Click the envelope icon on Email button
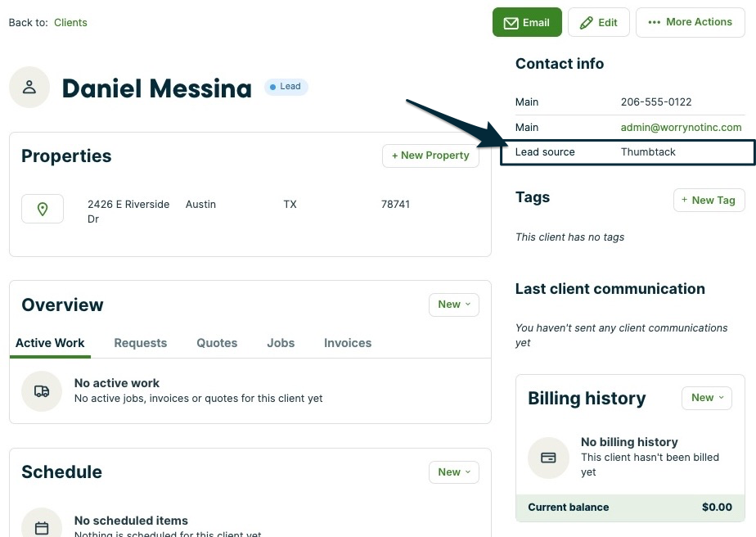This screenshot has height=537, width=756. pos(511,23)
